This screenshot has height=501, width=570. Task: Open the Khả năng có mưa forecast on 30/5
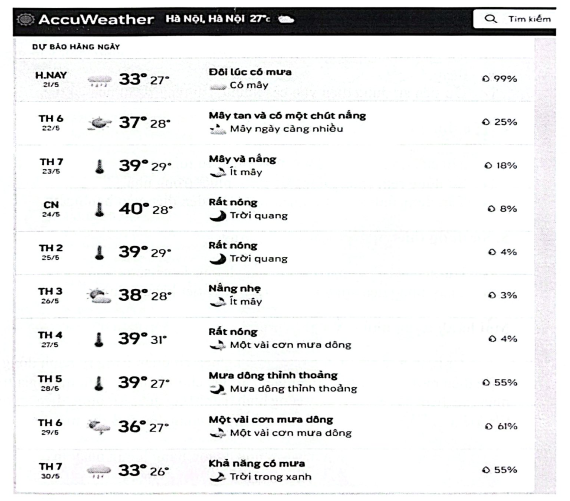257,464
